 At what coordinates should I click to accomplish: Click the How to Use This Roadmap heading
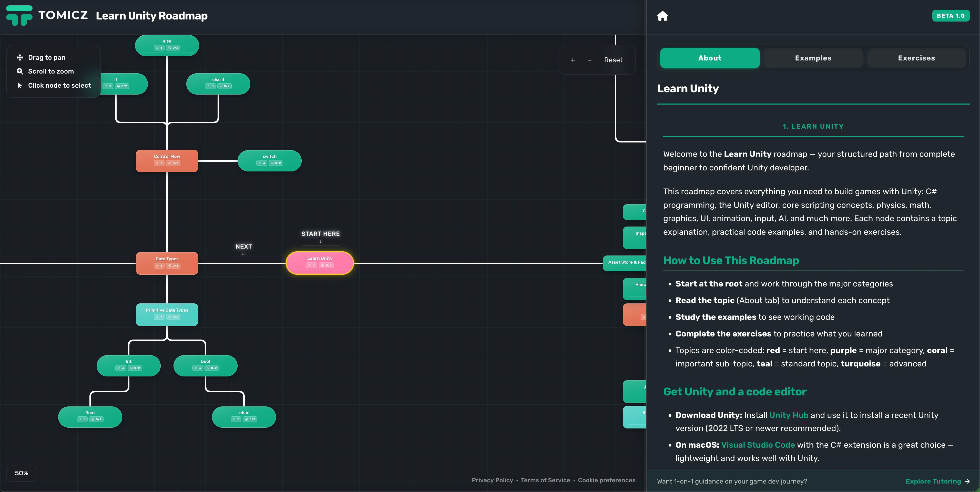[731, 261]
